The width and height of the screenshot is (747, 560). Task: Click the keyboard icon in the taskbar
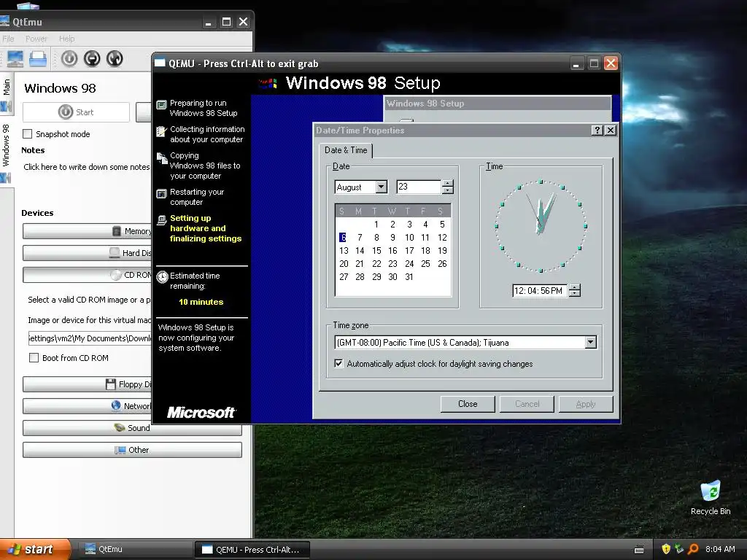[x=639, y=550]
